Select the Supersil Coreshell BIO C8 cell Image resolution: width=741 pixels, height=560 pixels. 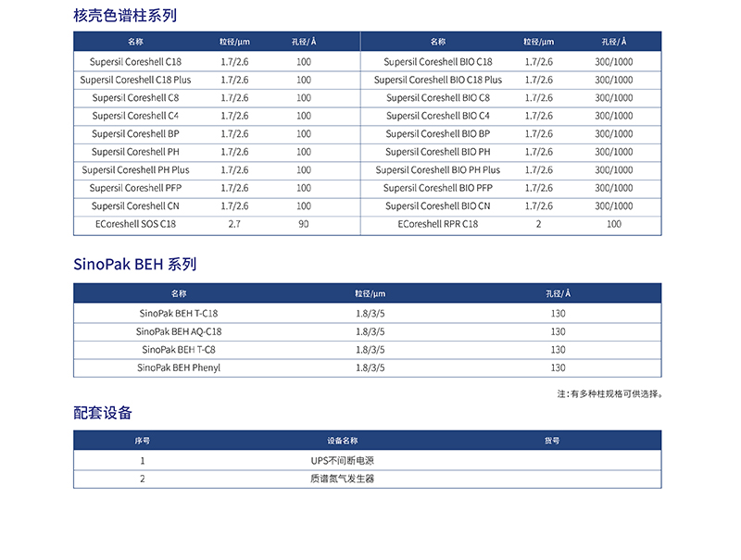(x=438, y=98)
